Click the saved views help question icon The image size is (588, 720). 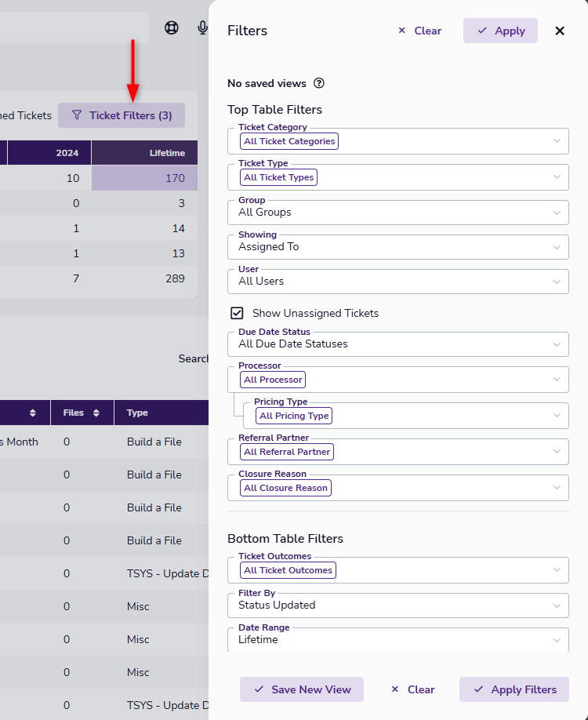319,83
